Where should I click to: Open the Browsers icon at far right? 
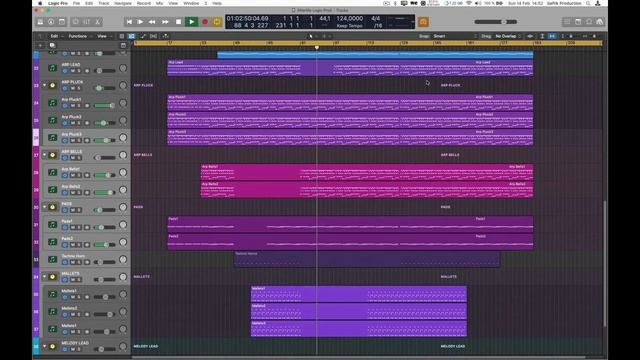[600, 22]
